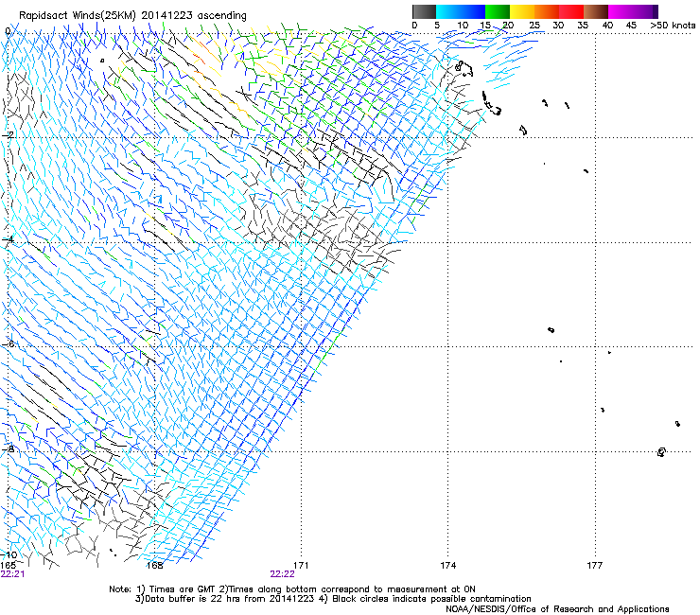This screenshot has width=700, height=615.
Task: Click the latitude label -4
Action: tap(9, 239)
